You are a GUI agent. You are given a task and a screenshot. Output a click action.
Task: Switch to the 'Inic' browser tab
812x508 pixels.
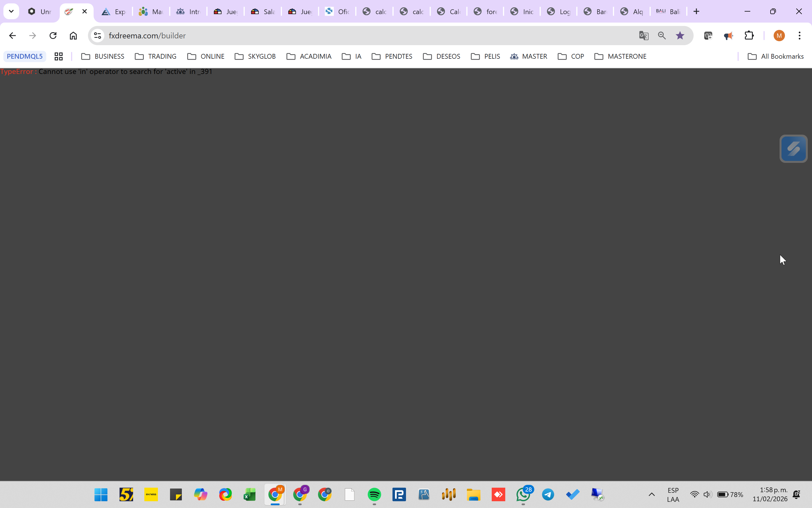point(522,12)
